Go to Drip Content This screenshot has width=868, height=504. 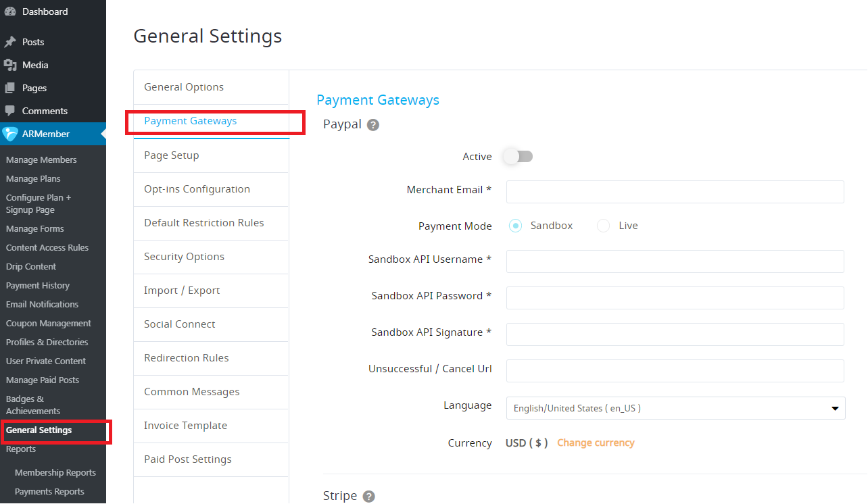coord(31,267)
